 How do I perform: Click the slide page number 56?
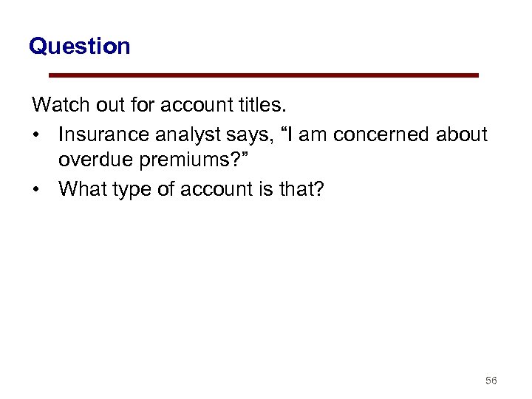(491, 381)
